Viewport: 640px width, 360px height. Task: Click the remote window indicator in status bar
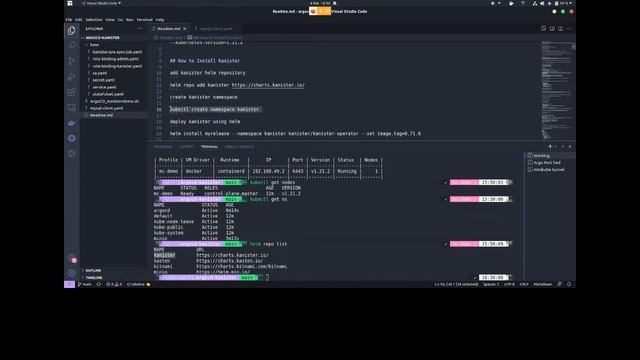(69, 284)
